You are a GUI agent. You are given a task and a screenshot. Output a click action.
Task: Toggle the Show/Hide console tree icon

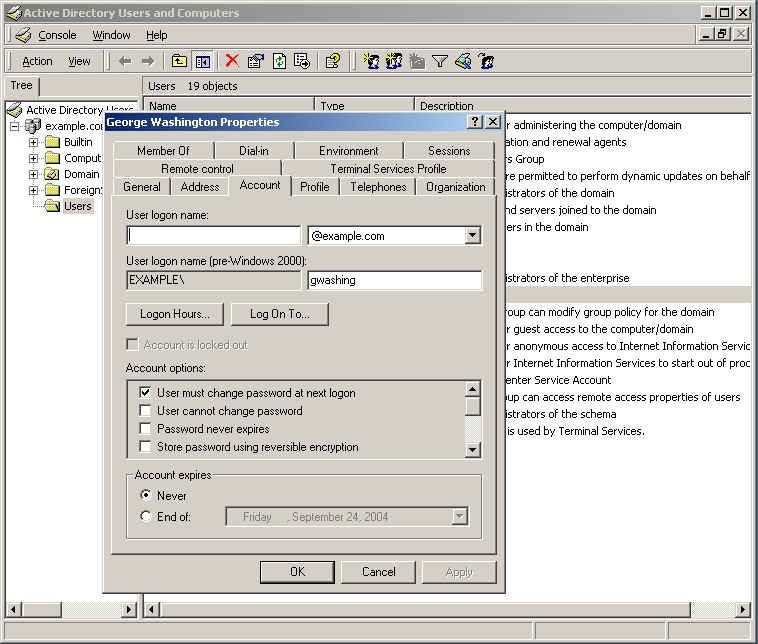203,61
